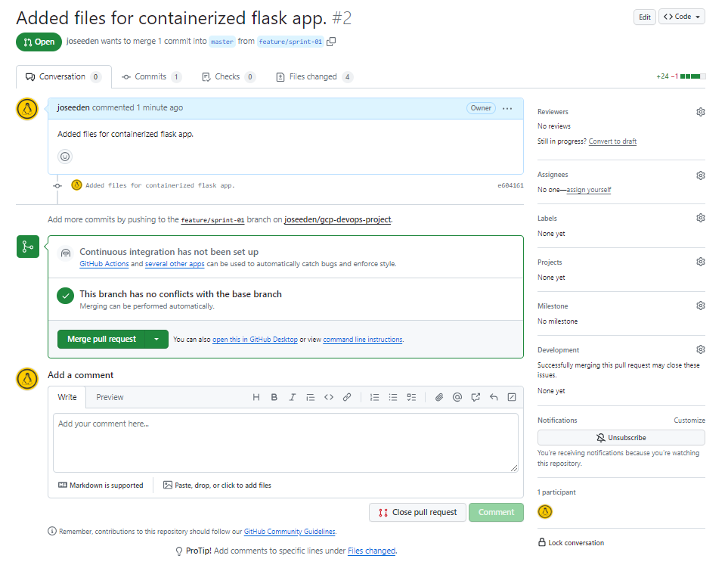This screenshot has height=571, width=728.
Task: Open comment options three-dot menu
Action: click(x=507, y=108)
